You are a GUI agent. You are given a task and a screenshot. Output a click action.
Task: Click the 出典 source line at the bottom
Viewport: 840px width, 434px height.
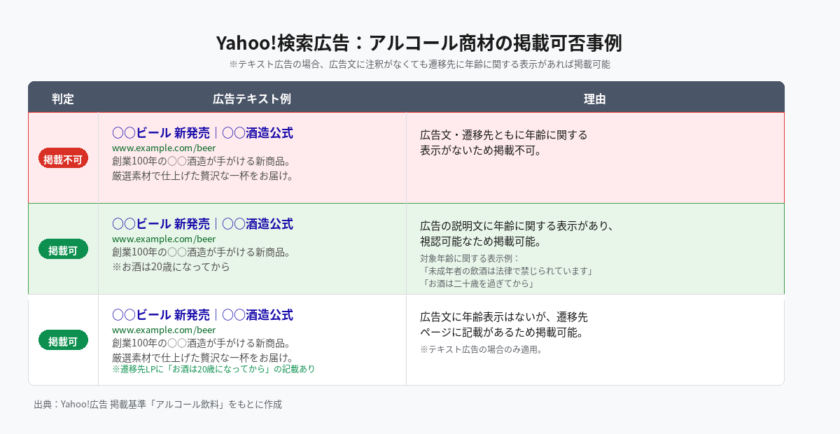[x=158, y=404]
